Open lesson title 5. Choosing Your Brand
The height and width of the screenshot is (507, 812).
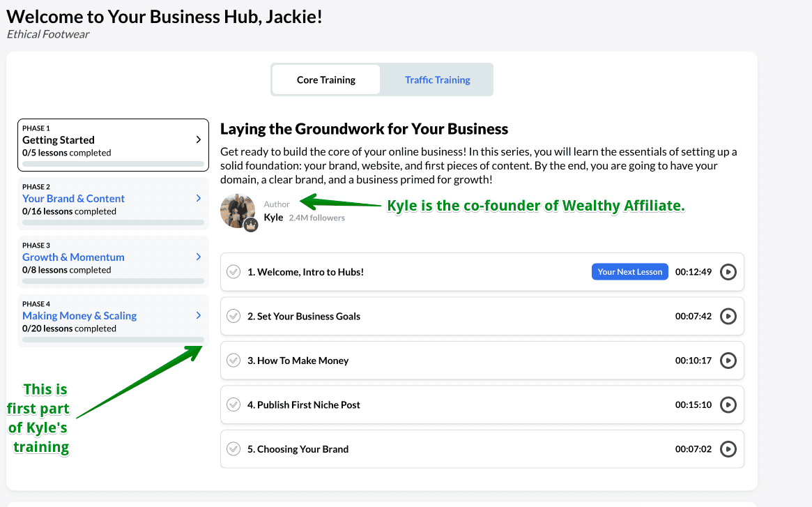[298, 449]
